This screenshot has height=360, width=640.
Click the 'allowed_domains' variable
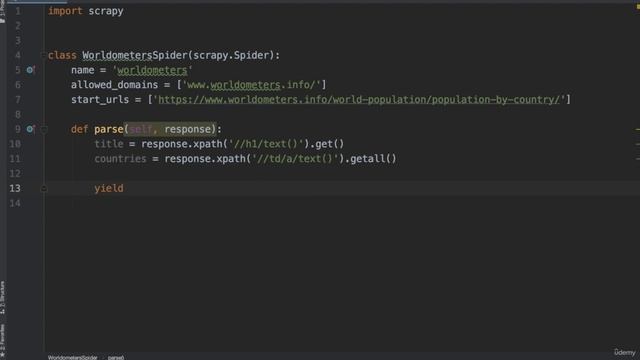tap(115, 85)
